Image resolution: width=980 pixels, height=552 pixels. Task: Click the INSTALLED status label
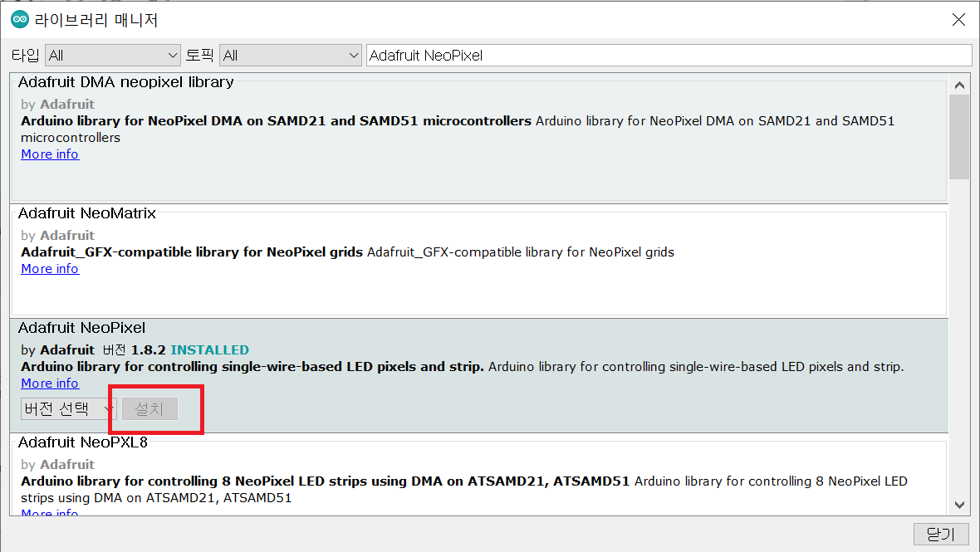[210, 349]
